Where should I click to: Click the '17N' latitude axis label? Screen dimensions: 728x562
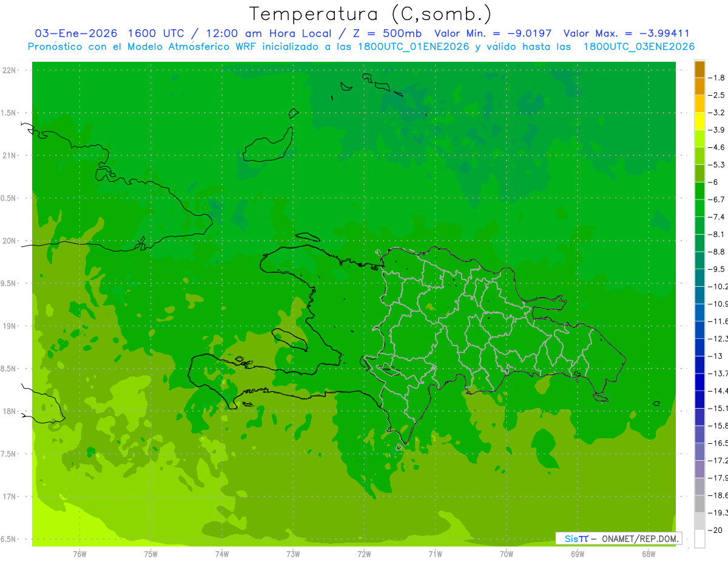[10, 497]
